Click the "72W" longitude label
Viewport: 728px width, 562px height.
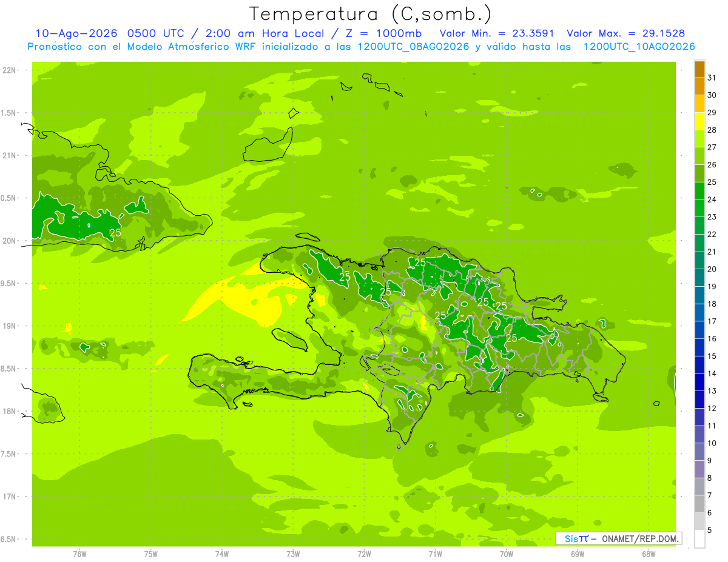(x=364, y=554)
